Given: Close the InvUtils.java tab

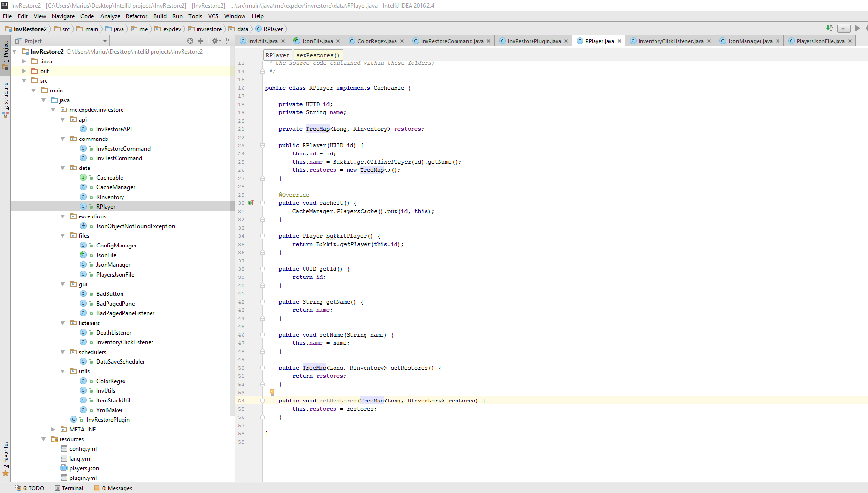Looking at the screenshot, I should [283, 41].
